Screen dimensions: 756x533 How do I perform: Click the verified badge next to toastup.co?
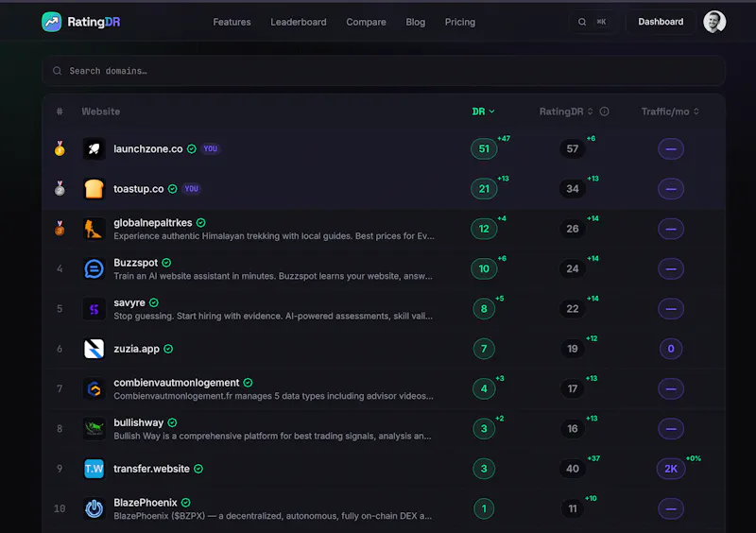click(x=173, y=189)
